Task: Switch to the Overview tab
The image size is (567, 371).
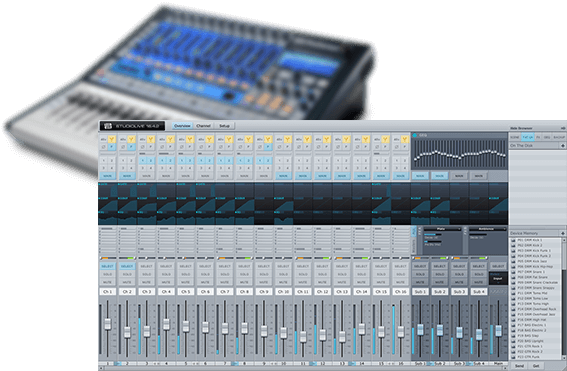Action: tap(182, 126)
